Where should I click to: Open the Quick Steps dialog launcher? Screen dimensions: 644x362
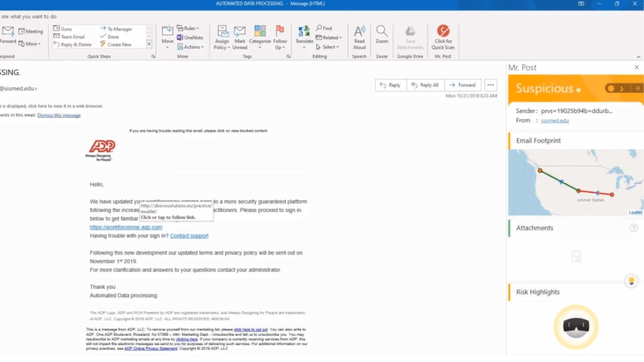click(x=153, y=56)
